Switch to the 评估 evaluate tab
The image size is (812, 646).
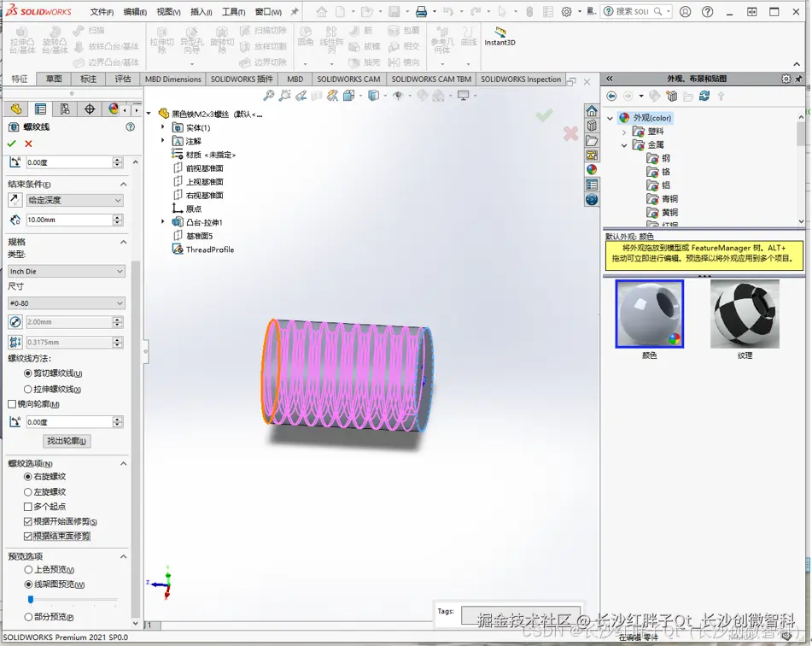tap(123, 79)
